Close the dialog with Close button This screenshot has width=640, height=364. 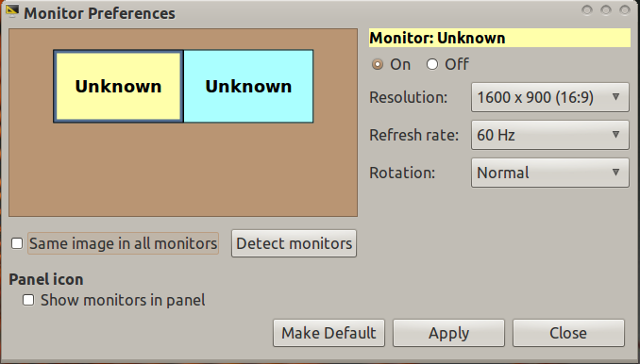[x=568, y=333]
